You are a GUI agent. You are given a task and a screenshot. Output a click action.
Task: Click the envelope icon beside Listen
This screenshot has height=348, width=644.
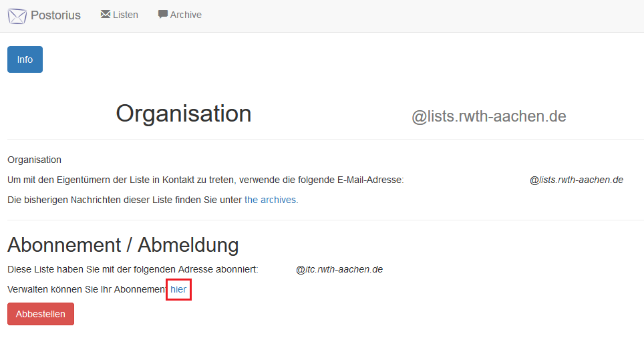click(x=105, y=14)
